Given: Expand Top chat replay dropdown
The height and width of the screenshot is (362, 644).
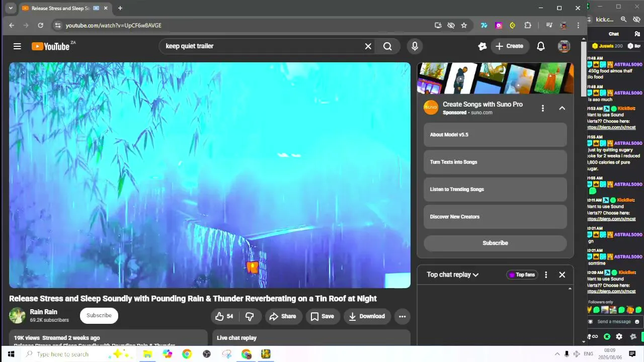Looking at the screenshot, I should (x=453, y=275).
